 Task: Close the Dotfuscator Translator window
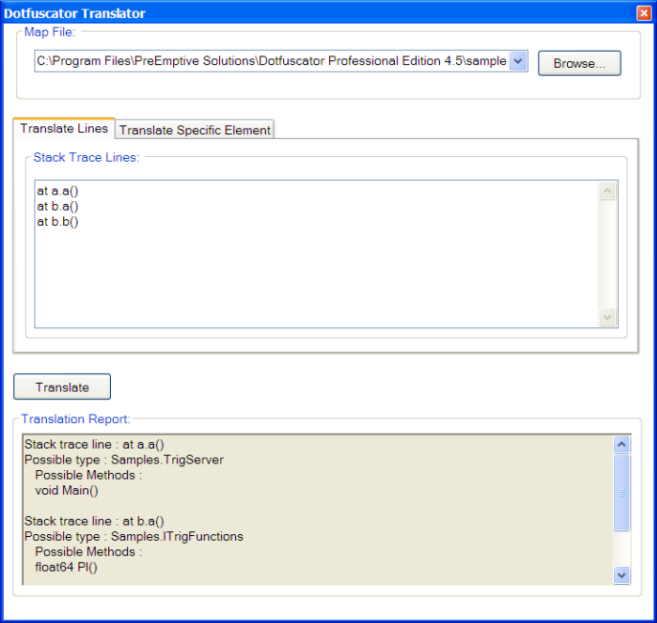[644, 13]
